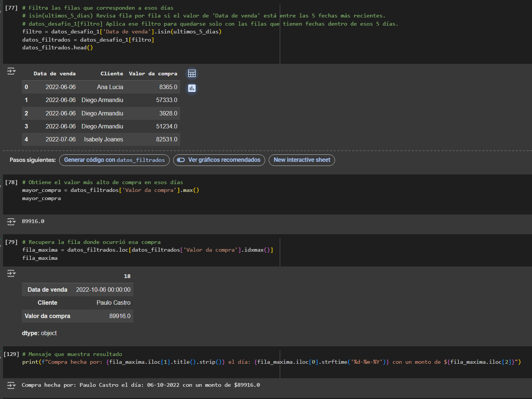
Task: Click the comment '# Recupera la fila donde ocurrió esa compra'
Action: pyautogui.click(x=91, y=242)
